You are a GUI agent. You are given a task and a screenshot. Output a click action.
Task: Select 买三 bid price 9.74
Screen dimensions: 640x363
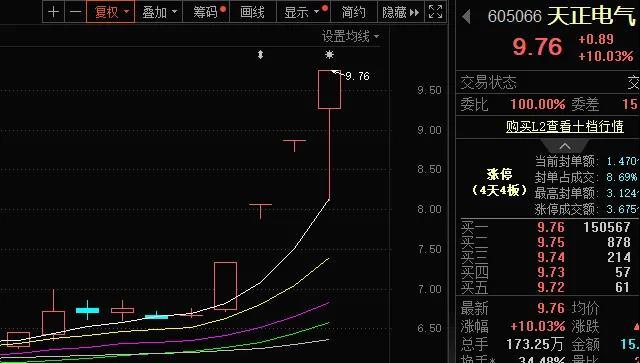[551, 257]
